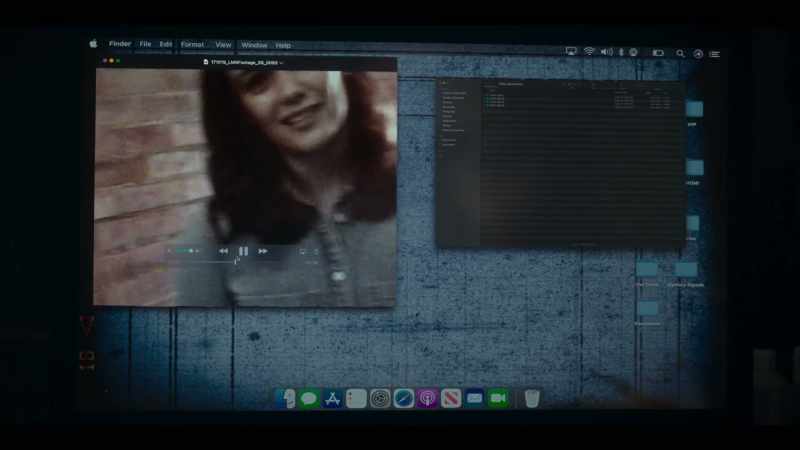Launch Safari from the Dock
This screenshot has width=800, height=450.
(x=404, y=398)
